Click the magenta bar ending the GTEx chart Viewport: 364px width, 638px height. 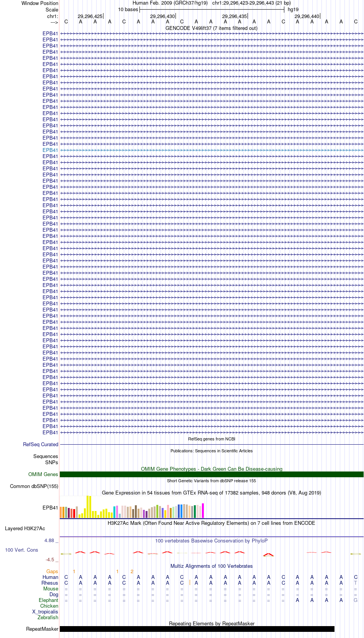[x=203, y=511]
